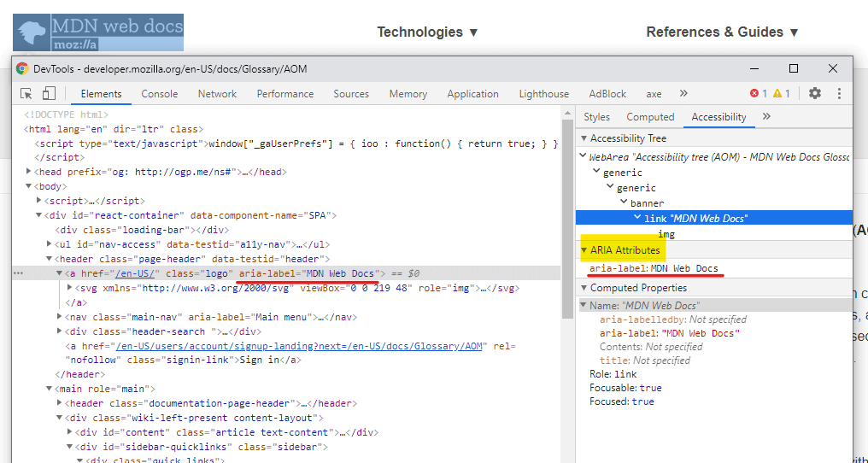
Task: Open the Lighthouse tab
Action: (543, 94)
